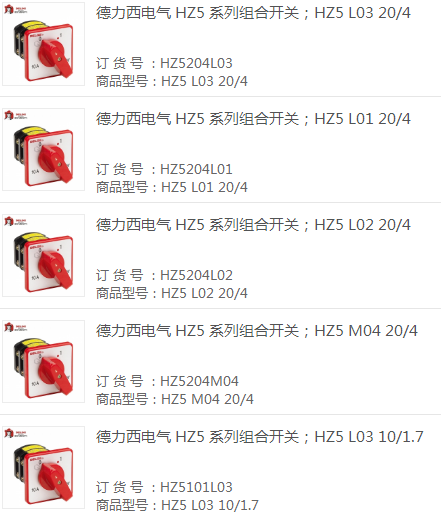
Task: Open the HZ5 L02 20/4 product thumbnail
Action: (x=43, y=256)
